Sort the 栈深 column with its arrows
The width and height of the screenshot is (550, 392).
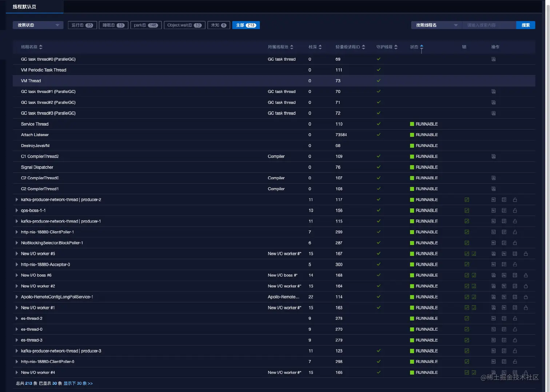[320, 47]
